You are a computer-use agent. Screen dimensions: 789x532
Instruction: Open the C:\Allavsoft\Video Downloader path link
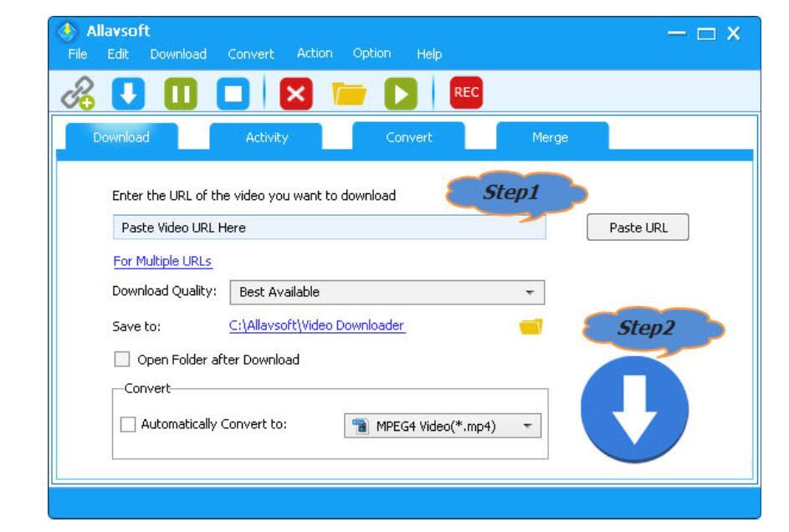click(x=317, y=325)
